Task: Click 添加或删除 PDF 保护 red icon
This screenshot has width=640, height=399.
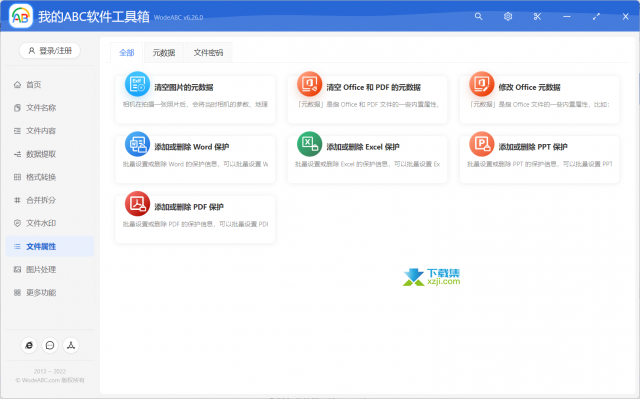Action: (x=137, y=204)
